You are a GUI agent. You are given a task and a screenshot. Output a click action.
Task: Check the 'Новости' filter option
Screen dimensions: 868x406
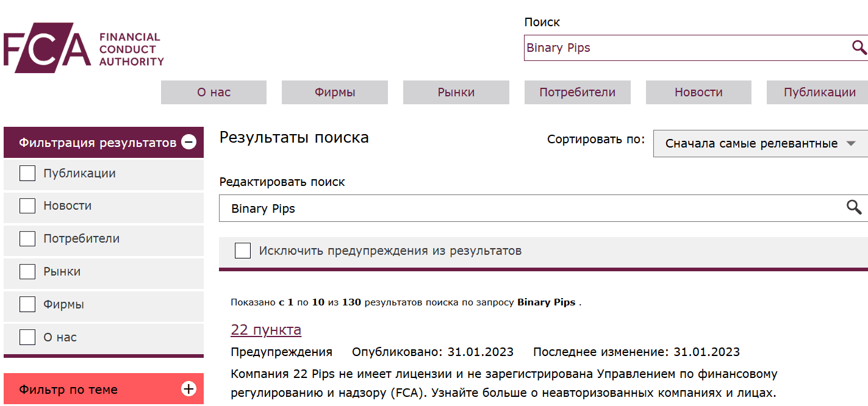click(27, 205)
